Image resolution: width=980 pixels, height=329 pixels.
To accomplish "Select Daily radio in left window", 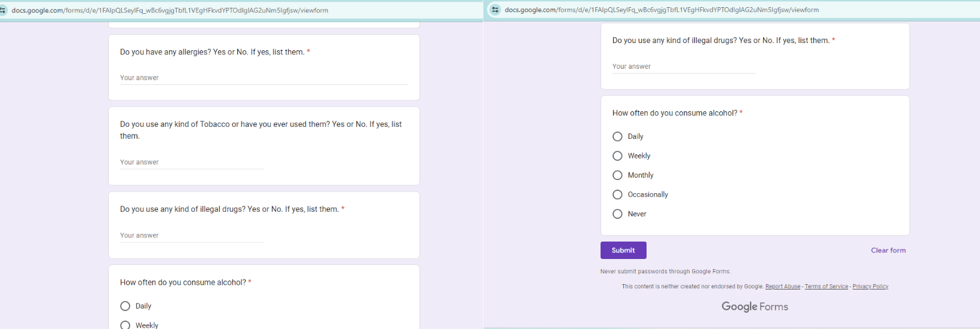I will (125, 306).
